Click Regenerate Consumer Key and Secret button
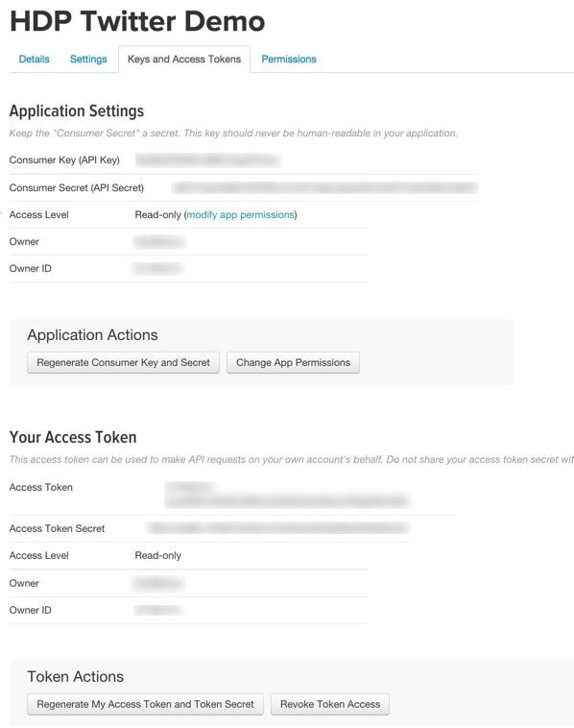The image size is (574, 728). click(x=123, y=363)
